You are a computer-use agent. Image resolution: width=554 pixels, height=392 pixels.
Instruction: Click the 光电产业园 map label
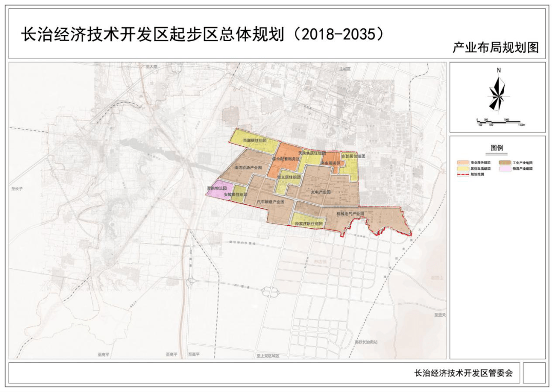click(321, 192)
